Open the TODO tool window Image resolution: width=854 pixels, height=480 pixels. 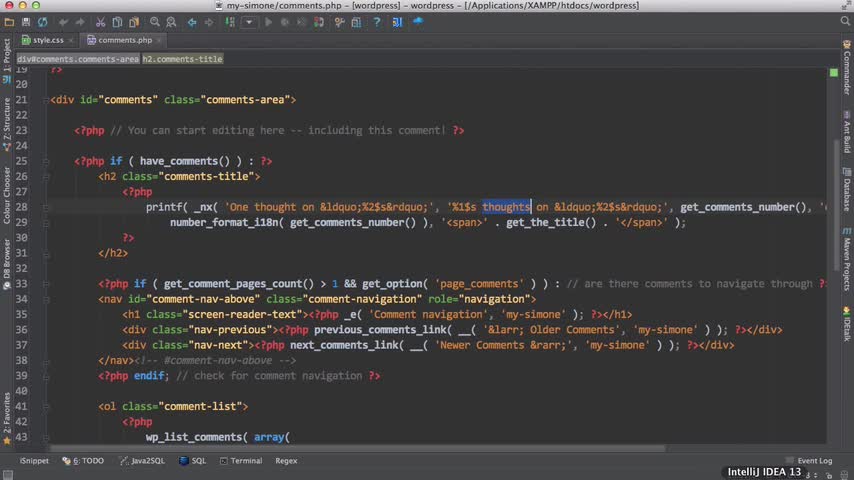point(83,461)
